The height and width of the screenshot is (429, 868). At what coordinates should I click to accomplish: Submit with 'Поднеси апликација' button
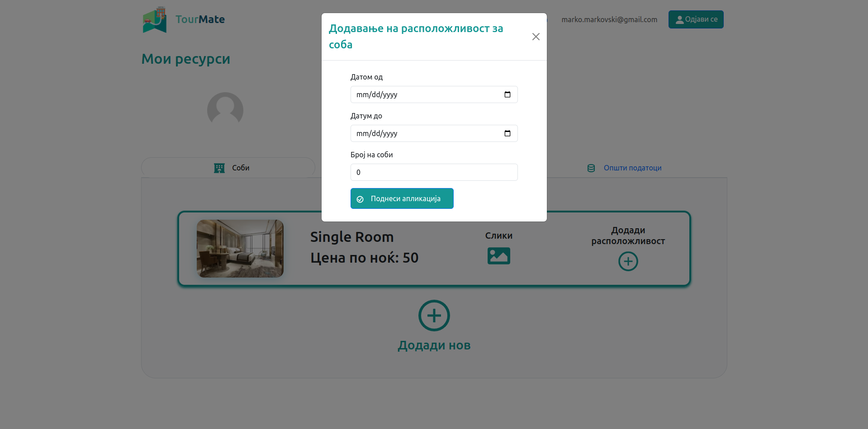coord(402,198)
